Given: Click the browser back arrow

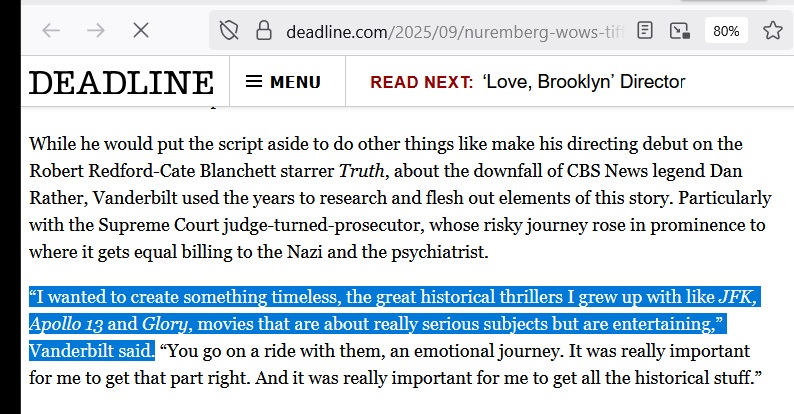Looking at the screenshot, I should tap(52, 30).
